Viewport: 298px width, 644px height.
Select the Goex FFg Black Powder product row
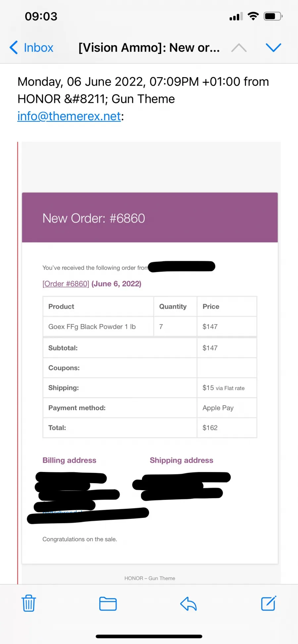pyautogui.click(x=150, y=326)
